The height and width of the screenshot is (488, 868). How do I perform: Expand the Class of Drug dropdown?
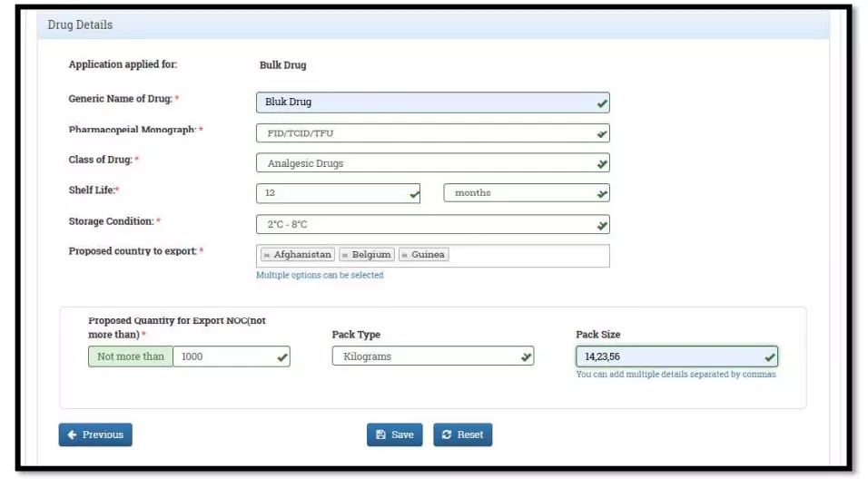432,164
